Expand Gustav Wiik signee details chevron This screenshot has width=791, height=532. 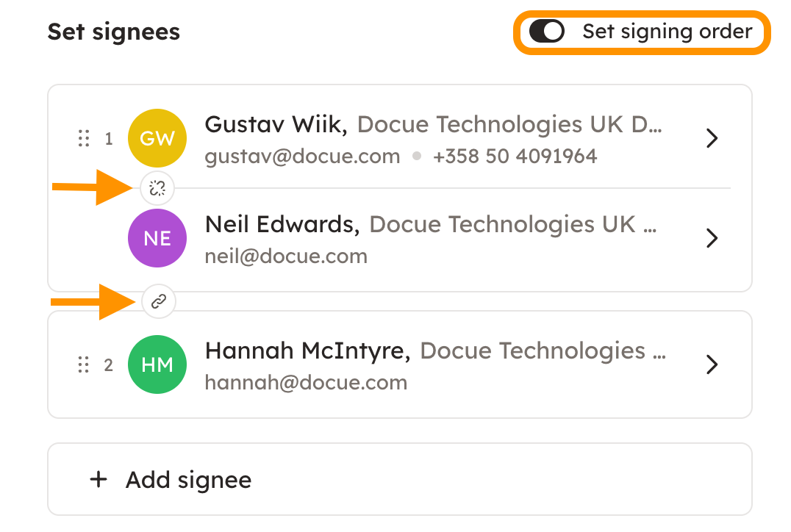tap(711, 138)
